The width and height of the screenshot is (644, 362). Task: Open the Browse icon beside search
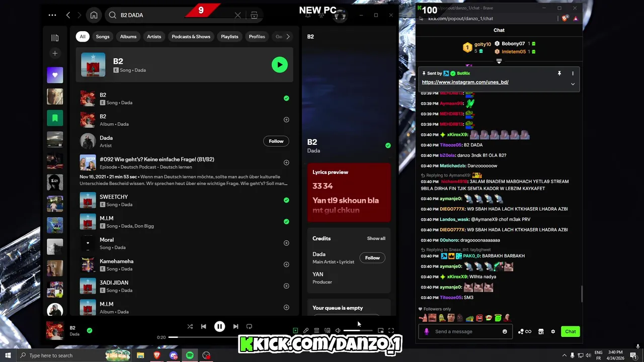coord(254,15)
